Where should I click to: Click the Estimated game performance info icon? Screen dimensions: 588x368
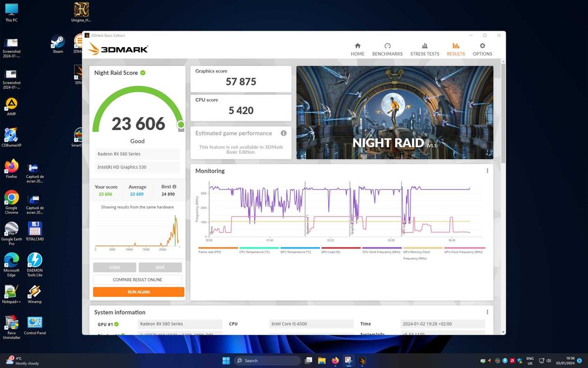pyautogui.click(x=283, y=133)
